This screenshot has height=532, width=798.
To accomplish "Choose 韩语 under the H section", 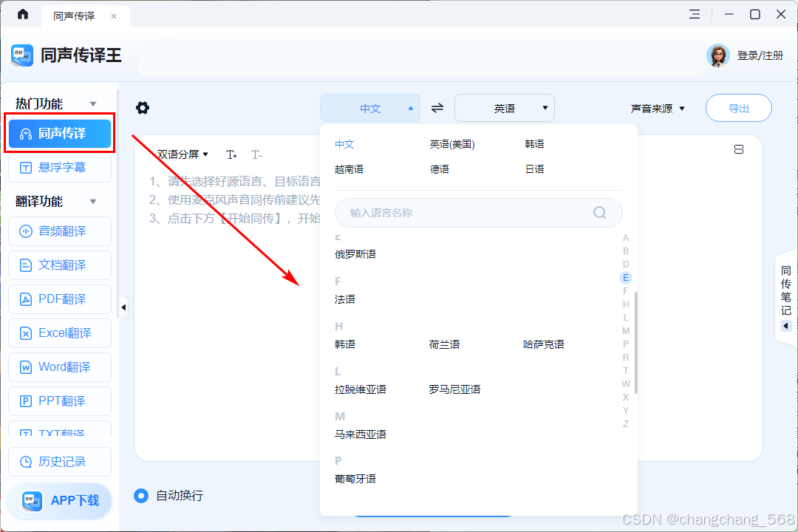I will 344,344.
